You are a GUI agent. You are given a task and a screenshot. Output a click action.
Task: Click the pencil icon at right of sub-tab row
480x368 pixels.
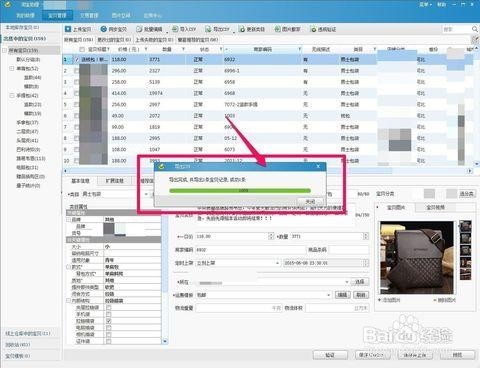tap(476, 40)
